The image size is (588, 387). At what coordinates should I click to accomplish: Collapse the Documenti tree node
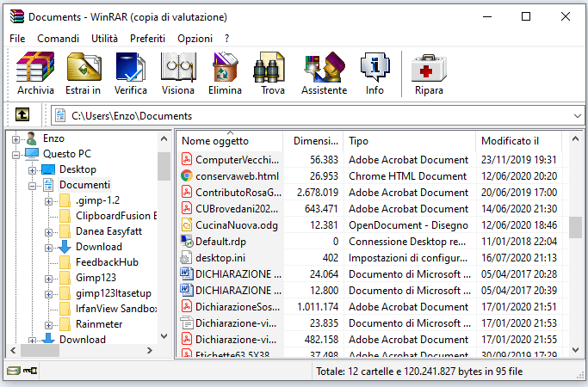(32, 186)
